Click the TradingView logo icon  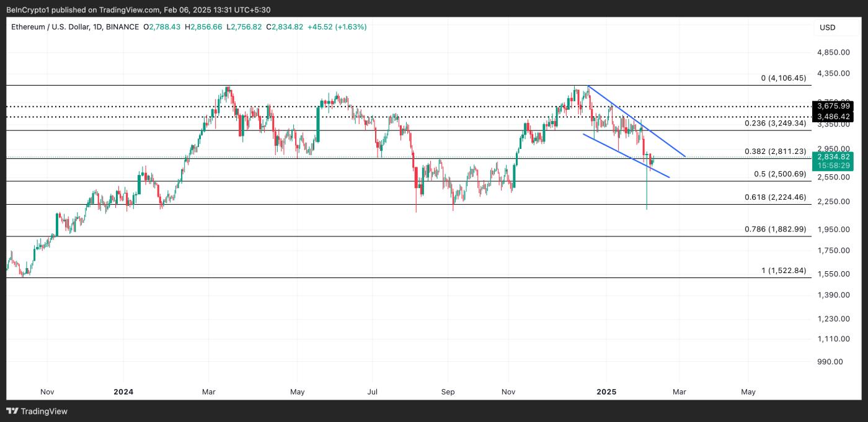(12, 411)
